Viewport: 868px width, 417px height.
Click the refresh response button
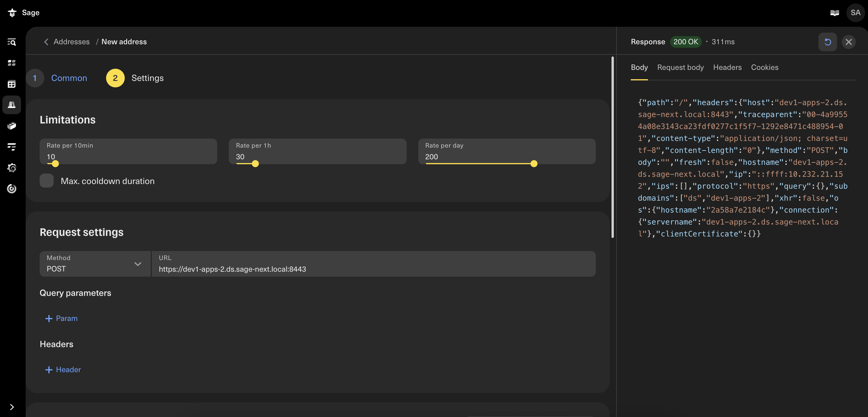pos(827,42)
